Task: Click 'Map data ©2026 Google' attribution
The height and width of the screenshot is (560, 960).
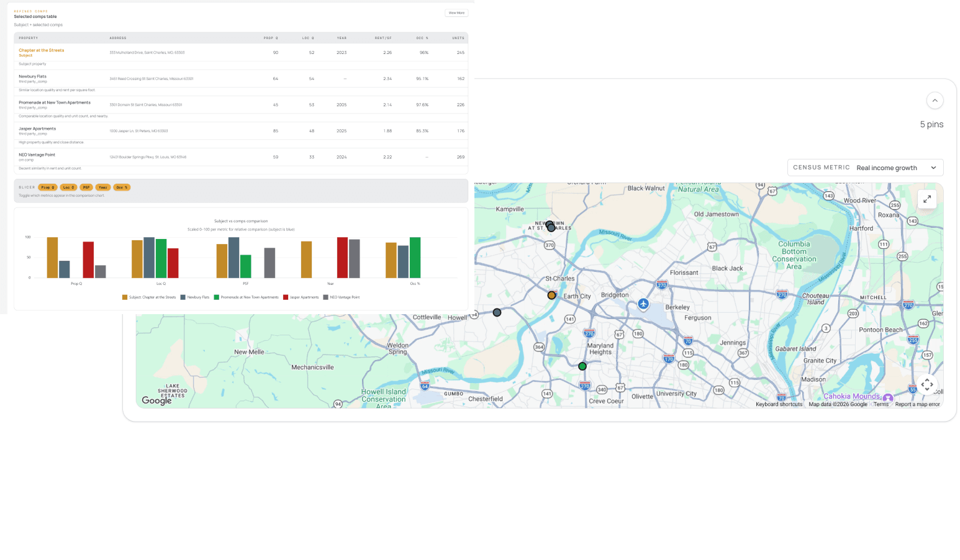Action: coord(838,404)
